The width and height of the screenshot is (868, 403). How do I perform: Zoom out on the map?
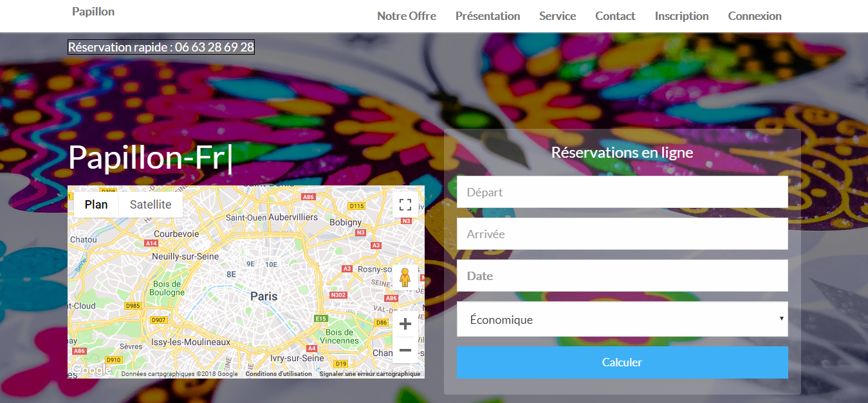405,350
